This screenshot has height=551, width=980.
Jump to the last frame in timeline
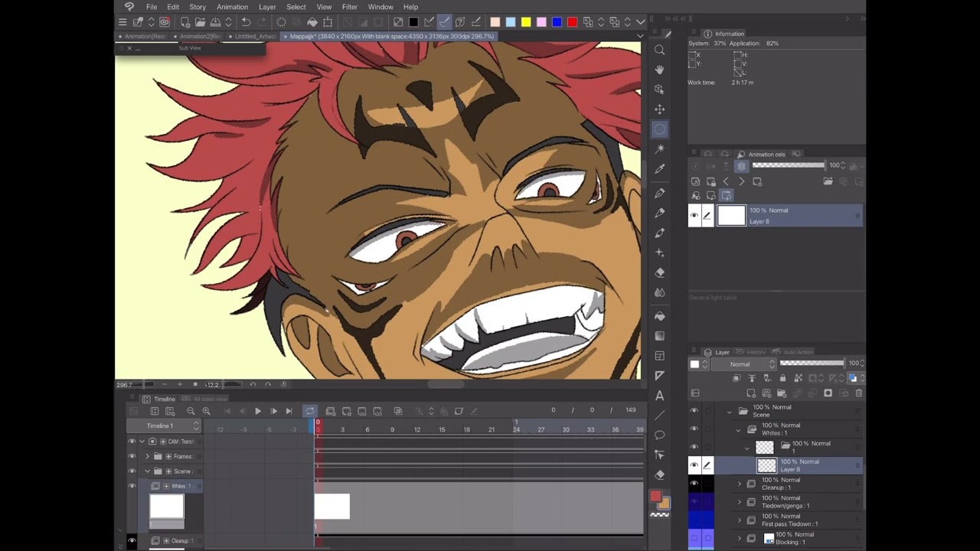click(x=289, y=411)
